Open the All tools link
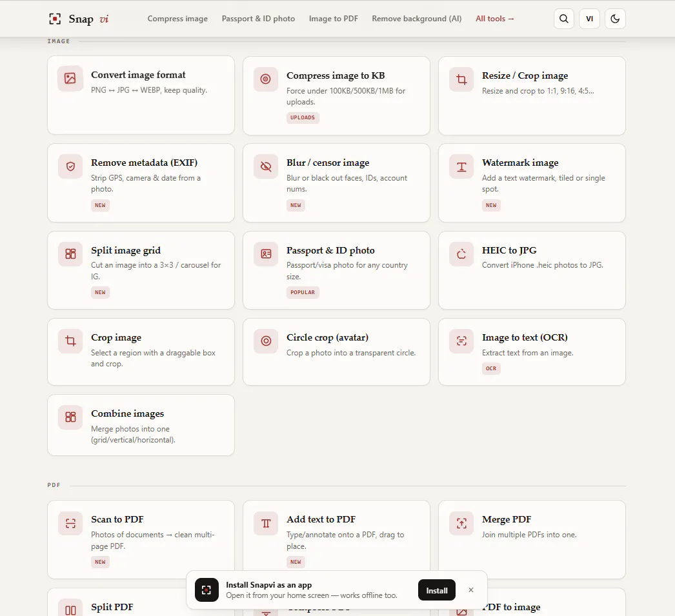This screenshot has width=675, height=616. 494,19
